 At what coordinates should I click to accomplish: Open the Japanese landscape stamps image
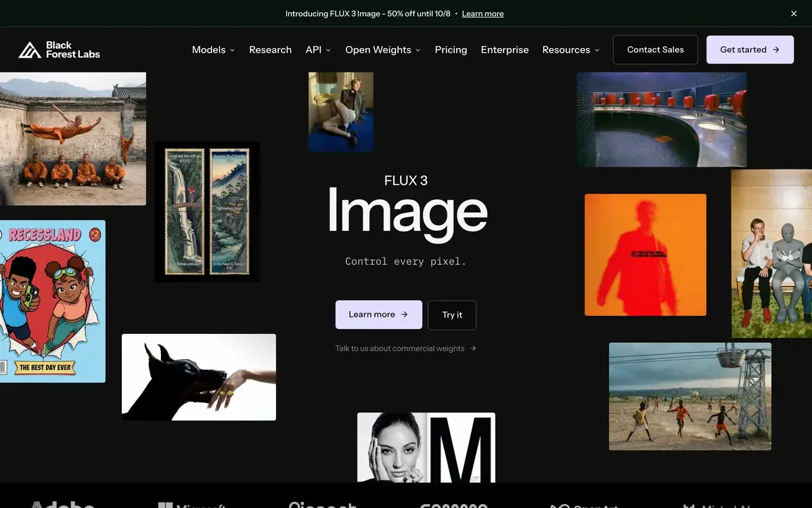207,211
